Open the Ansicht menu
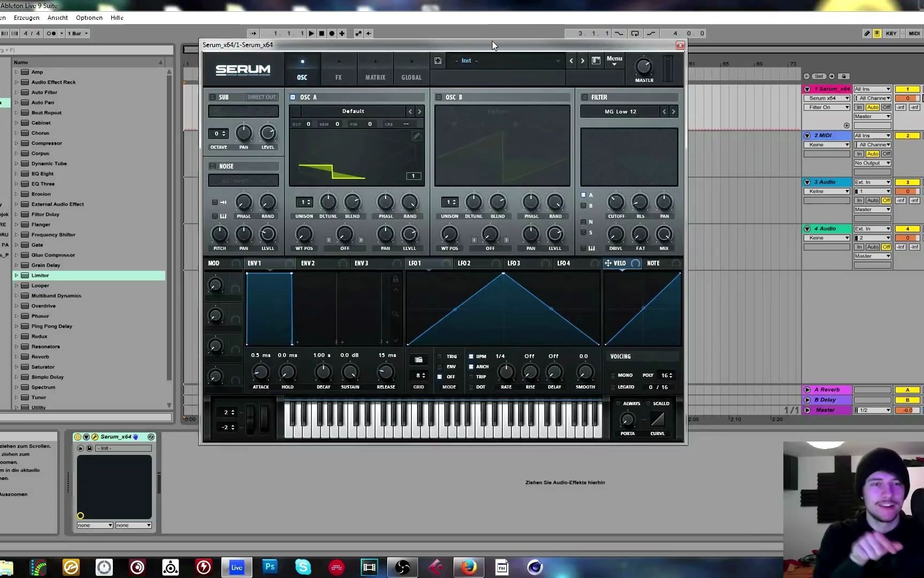Image resolution: width=924 pixels, height=578 pixels. coord(57,18)
